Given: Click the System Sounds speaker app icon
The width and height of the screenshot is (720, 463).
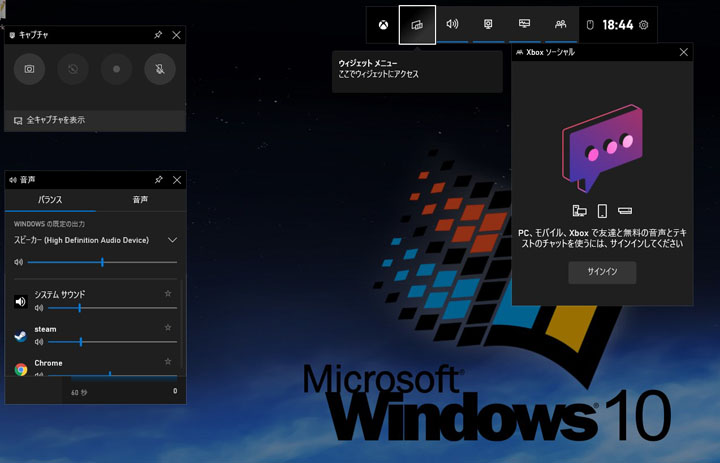Looking at the screenshot, I should 21,302.
